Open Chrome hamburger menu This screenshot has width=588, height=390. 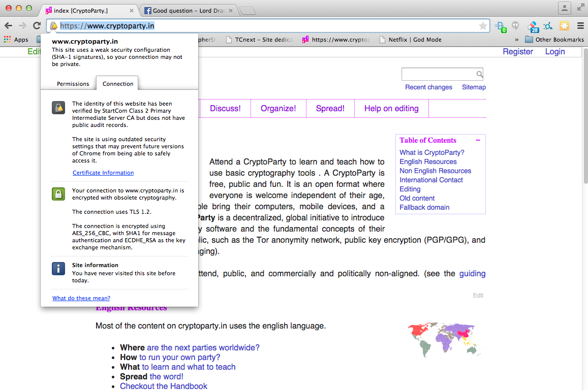tap(580, 26)
